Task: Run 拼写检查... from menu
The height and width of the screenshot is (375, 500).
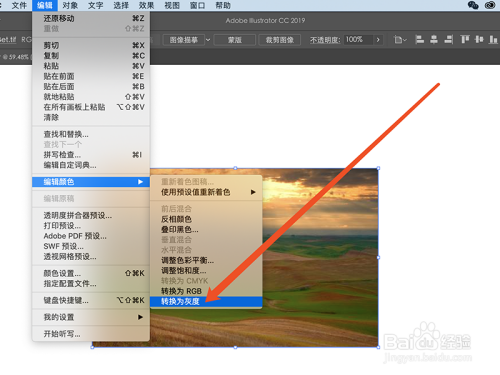Action: click(91, 155)
